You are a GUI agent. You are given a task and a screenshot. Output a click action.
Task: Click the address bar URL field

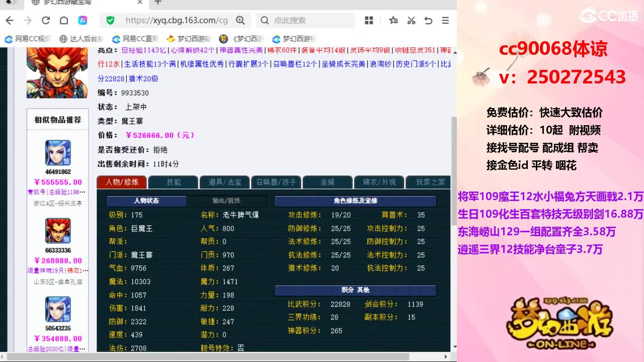[x=176, y=20]
